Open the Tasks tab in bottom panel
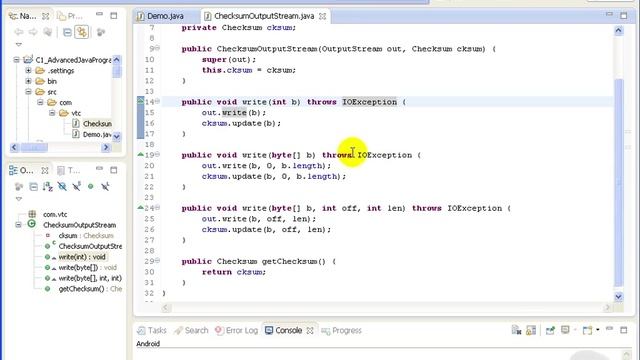640x360 pixels. [x=152, y=330]
